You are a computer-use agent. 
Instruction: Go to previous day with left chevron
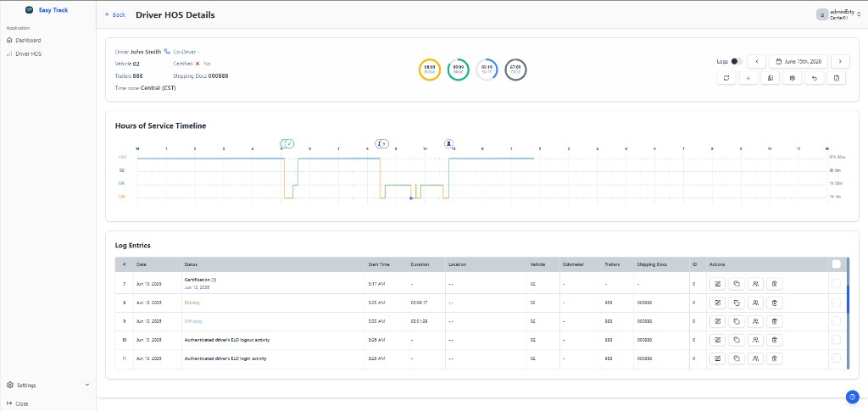point(756,61)
